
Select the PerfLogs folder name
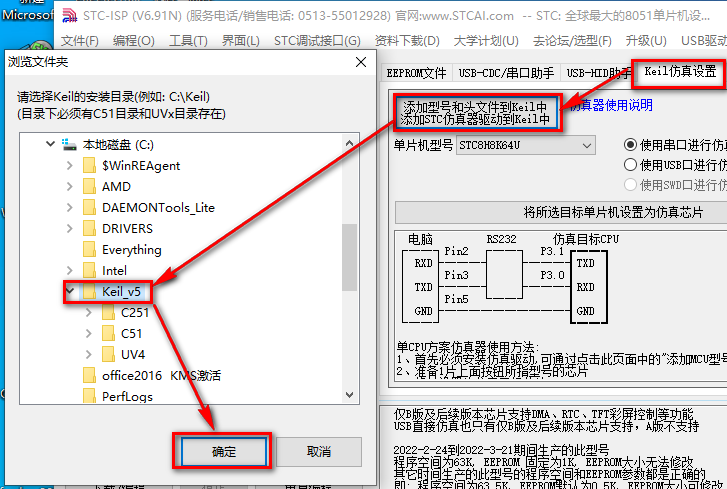tap(128, 397)
